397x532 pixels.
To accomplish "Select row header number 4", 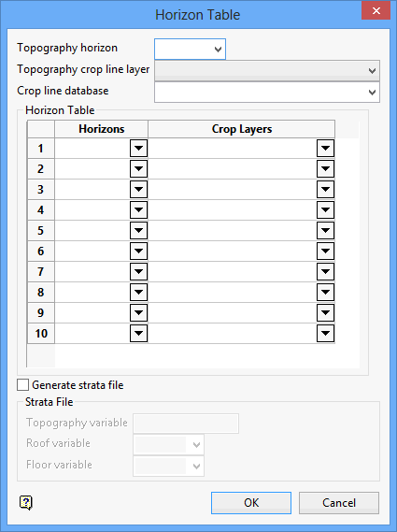I will (x=41, y=210).
